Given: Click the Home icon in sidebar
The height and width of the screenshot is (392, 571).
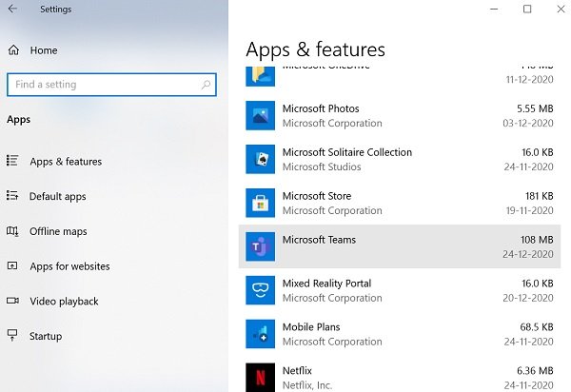Looking at the screenshot, I should point(13,50).
